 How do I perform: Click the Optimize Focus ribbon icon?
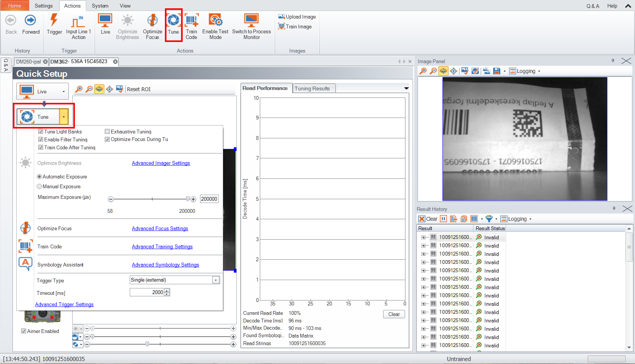click(x=152, y=21)
